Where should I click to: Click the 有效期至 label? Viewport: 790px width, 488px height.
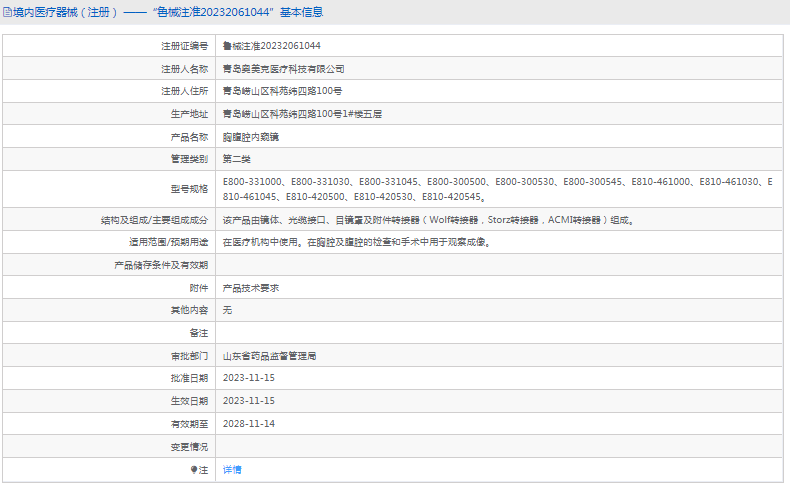(189, 424)
